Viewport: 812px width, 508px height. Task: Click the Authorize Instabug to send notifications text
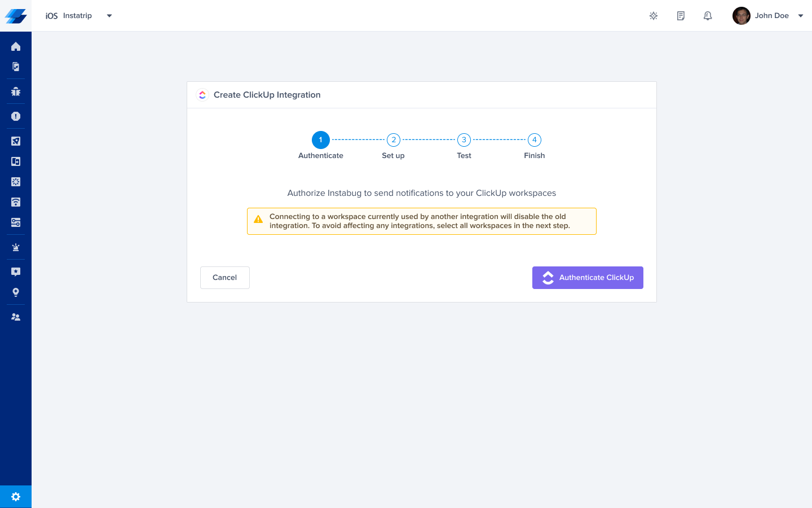coord(422,193)
